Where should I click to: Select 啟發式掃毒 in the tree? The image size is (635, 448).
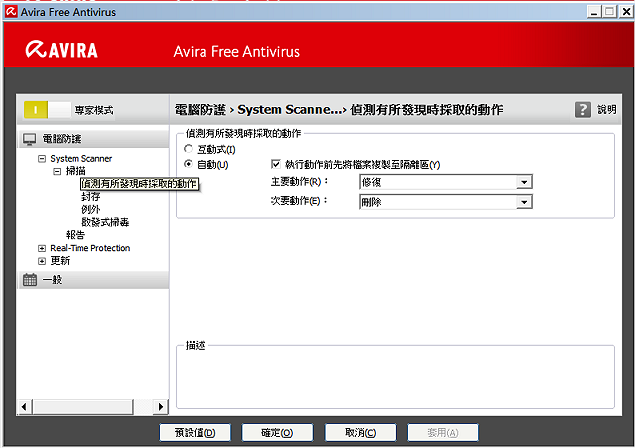105,222
